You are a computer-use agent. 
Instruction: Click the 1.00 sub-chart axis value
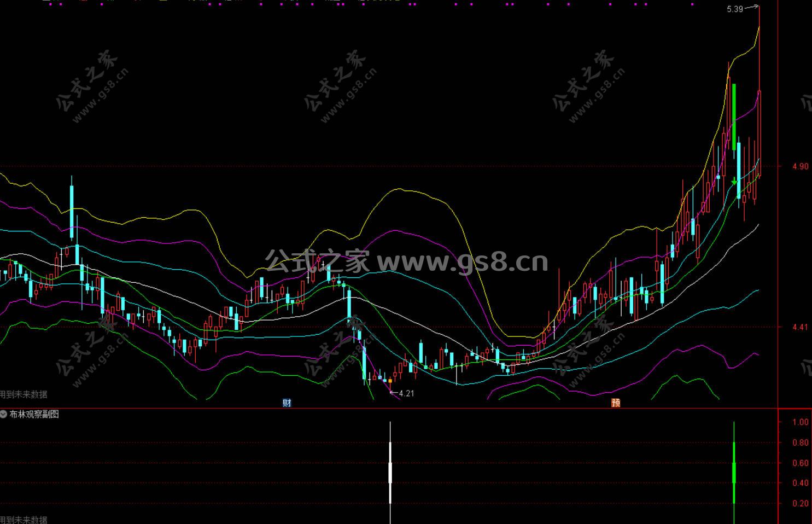pos(801,422)
